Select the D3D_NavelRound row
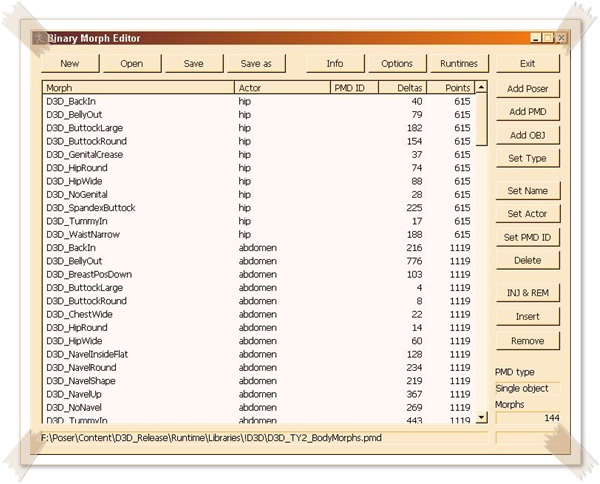Screen dimensions: 600x484 [259, 368]
